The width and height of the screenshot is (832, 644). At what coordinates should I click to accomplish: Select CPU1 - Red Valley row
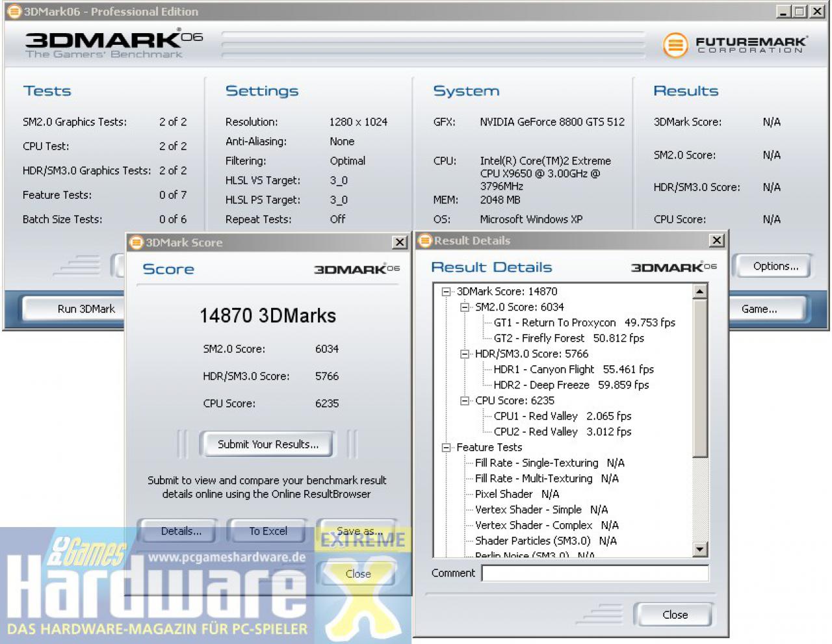click(x=562, y=417)
